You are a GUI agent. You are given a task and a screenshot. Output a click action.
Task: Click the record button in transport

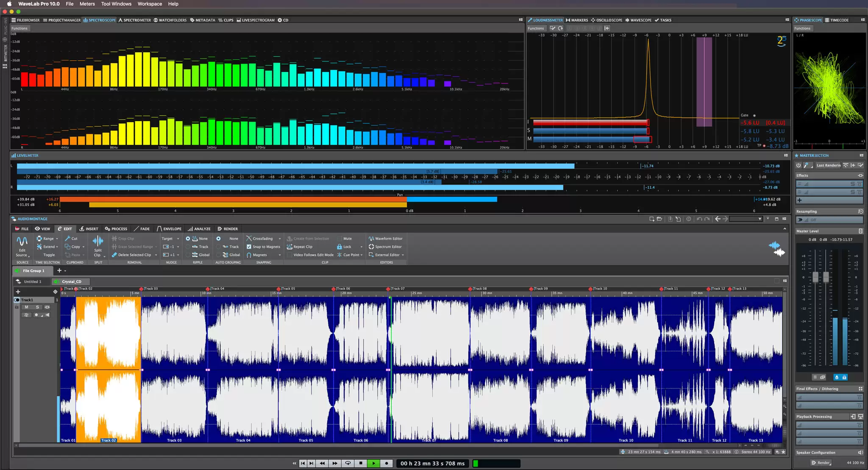point(387,463)
